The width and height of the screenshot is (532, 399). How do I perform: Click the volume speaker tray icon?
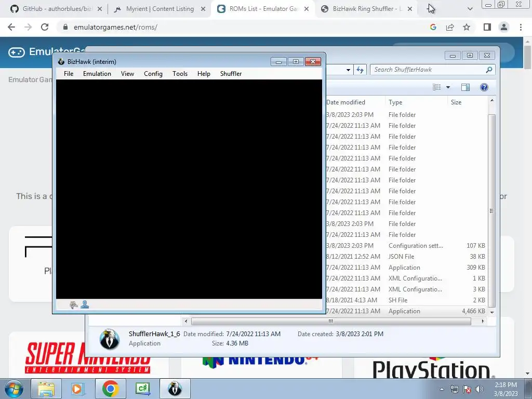click(x=480, y=389)
